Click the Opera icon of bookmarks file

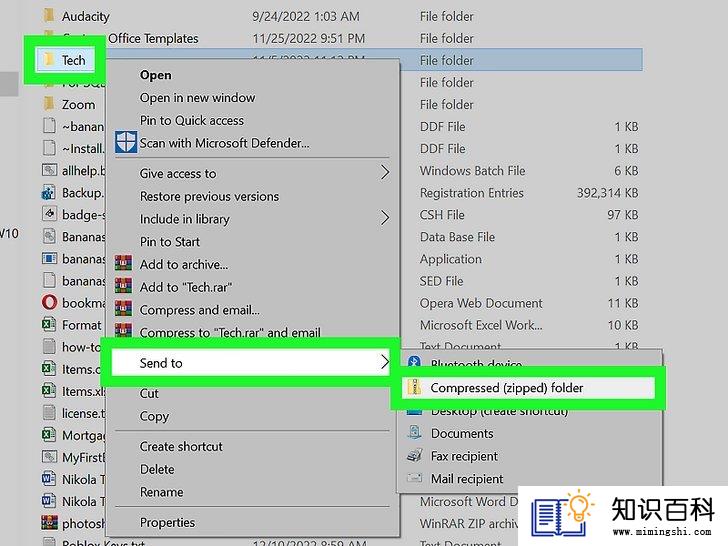tap(49, 302)
